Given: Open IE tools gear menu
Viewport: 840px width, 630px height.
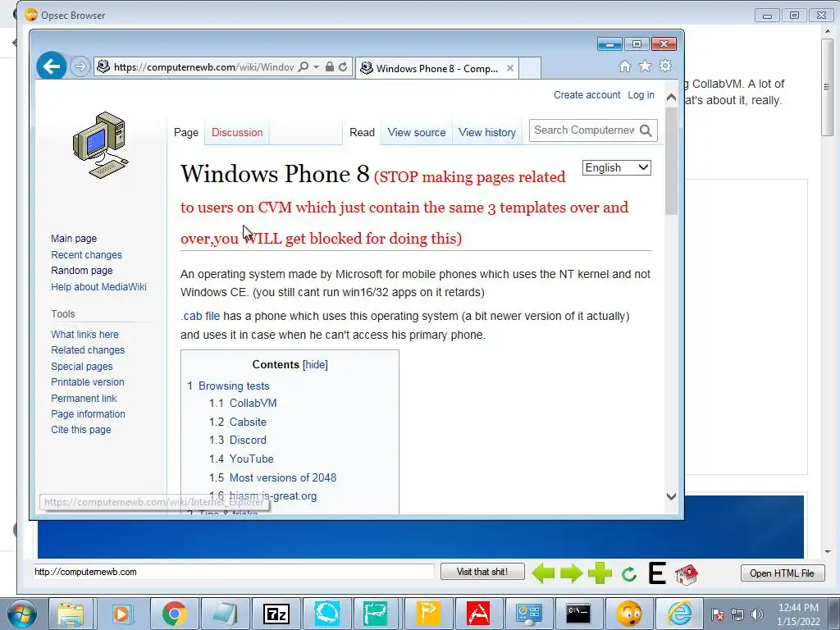Looking at the screenshot, I should [665, 66].
